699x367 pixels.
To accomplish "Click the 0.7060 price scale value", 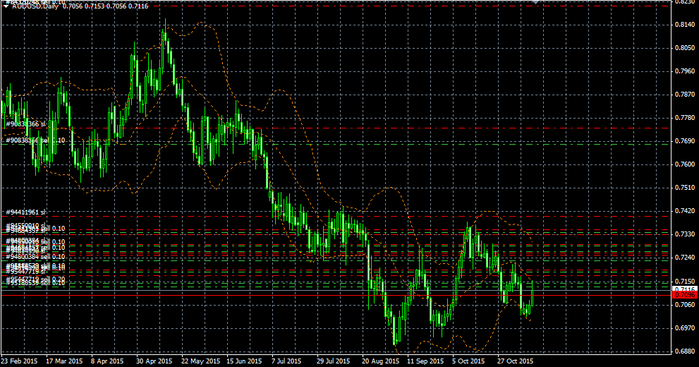I will click(x=685, y=305).
